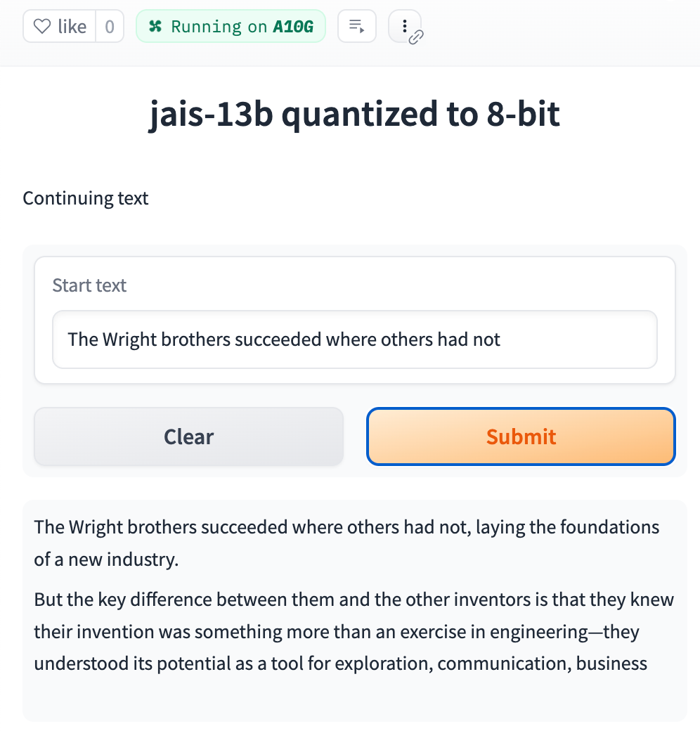
Task: Click the bold A10G hardware name
Action: coord(293,27)
